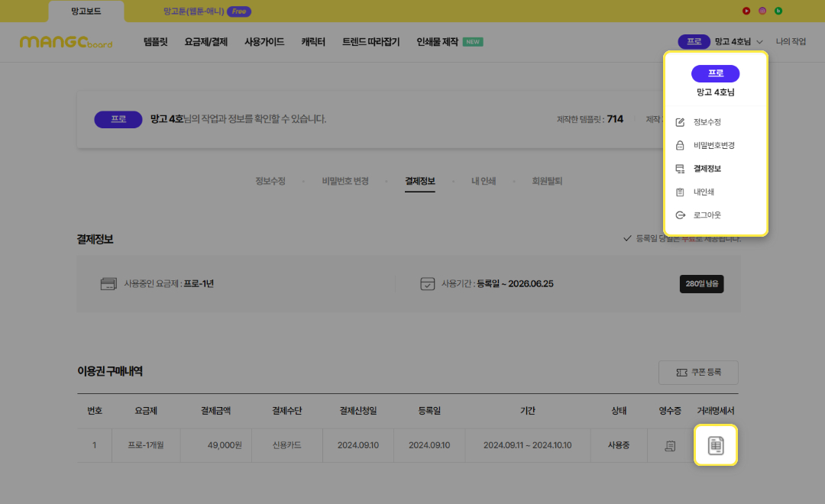
Task: Switch to the 망고툰 browser tab
Action: click(206, 11)
